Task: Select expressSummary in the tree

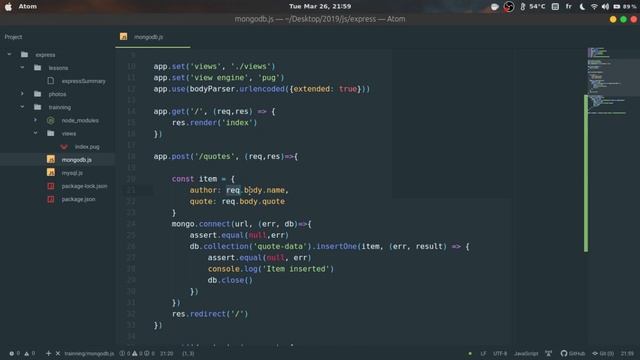Action: [83, 81]
